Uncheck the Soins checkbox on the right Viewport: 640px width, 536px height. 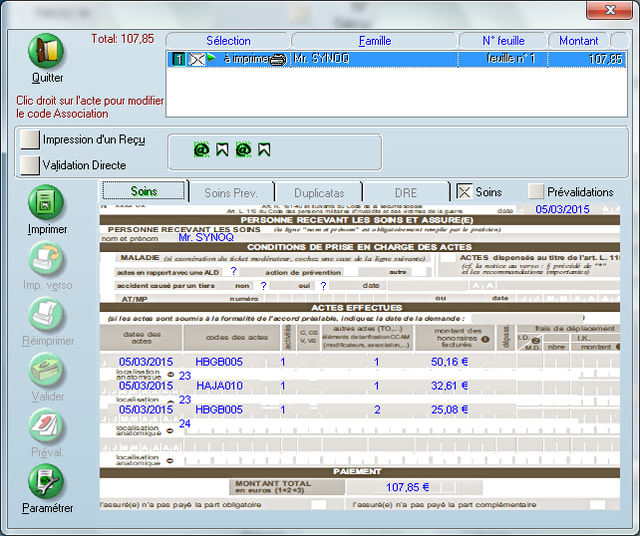464,191
